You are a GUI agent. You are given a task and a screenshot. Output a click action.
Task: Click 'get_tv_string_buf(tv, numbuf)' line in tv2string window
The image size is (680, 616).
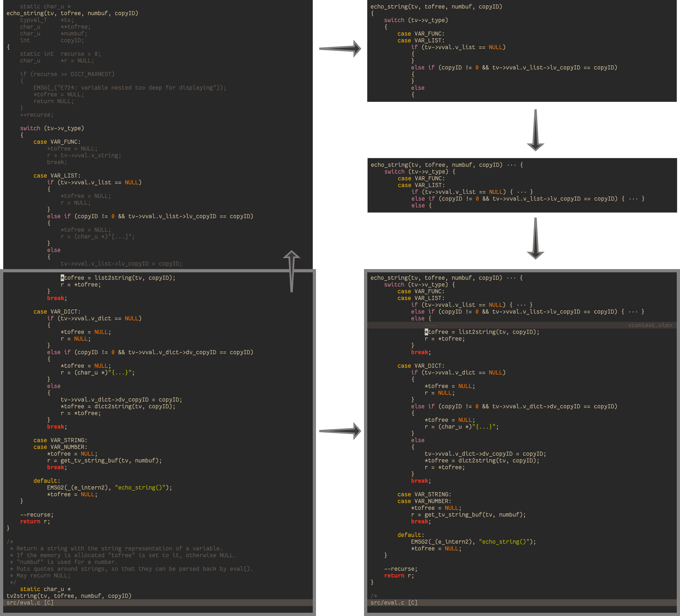pos(105,461)
